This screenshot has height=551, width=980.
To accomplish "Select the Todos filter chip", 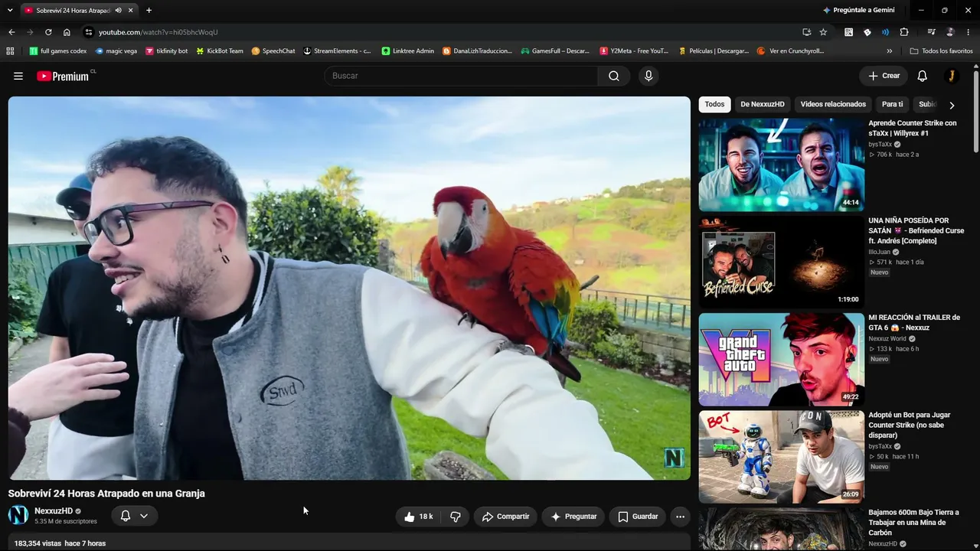I will click(714, 105).
